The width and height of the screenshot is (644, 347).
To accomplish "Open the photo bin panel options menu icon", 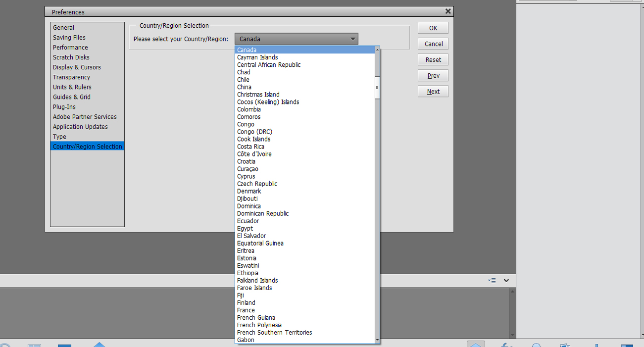I will [x=492, y=280].
